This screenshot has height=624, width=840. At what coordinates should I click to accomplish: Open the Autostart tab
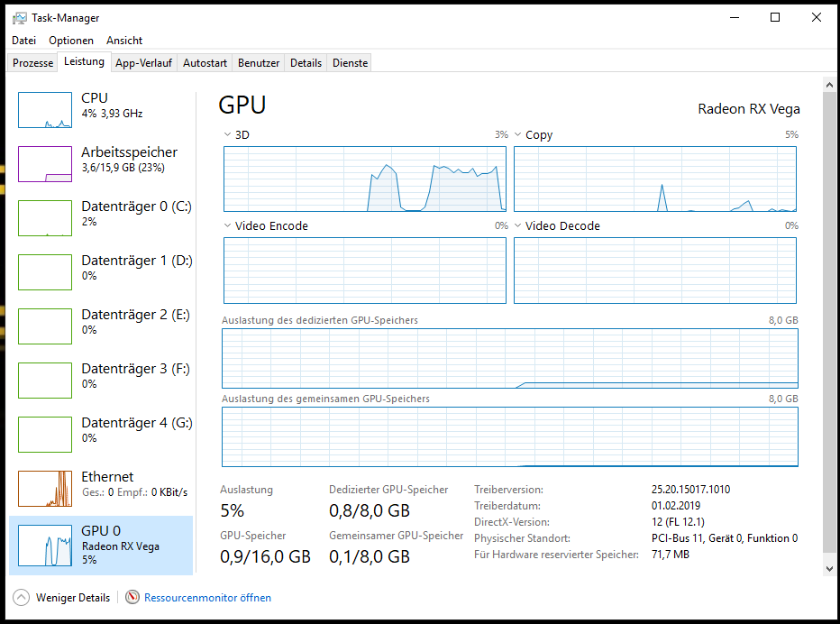205,63
